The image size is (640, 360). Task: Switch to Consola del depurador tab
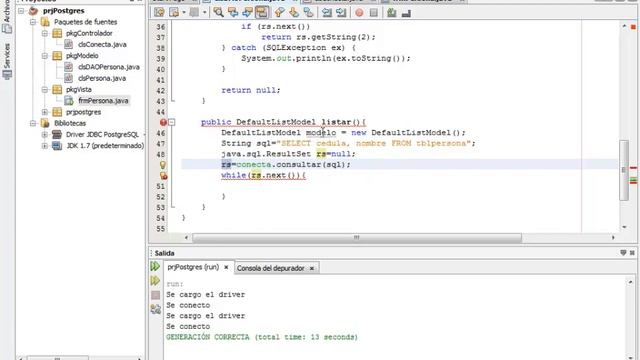pyautogui.click(x=271, y=268)
